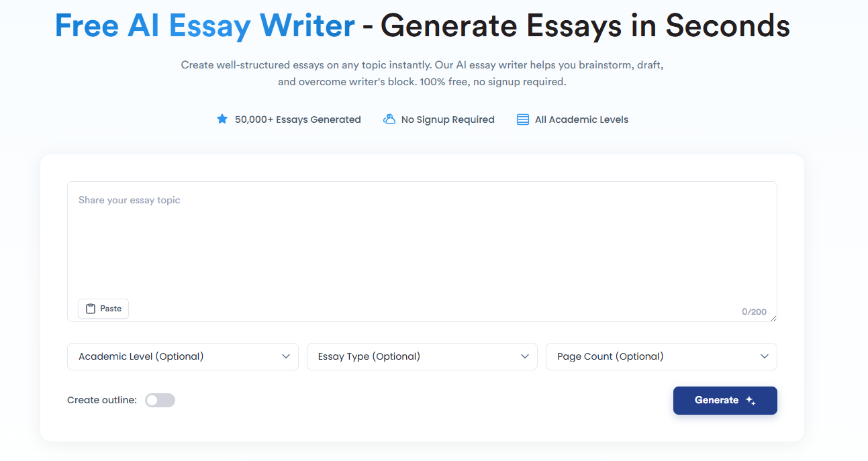Screen dimensions: 868x461
Task: Open the Academic Level (Optional) dropdown
Action: click(x=183, y=356)
